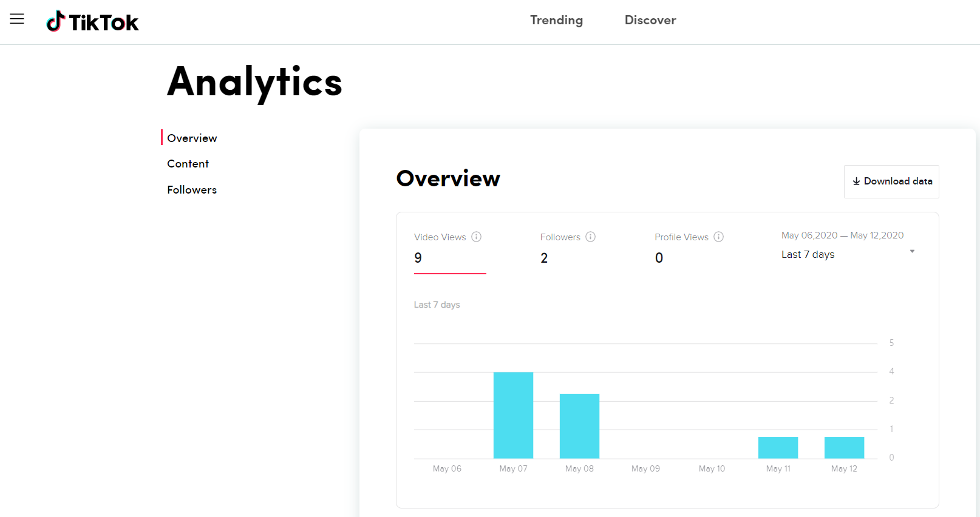Select Overview in the sidebar

pyautogui.click(x=192, y=138)
